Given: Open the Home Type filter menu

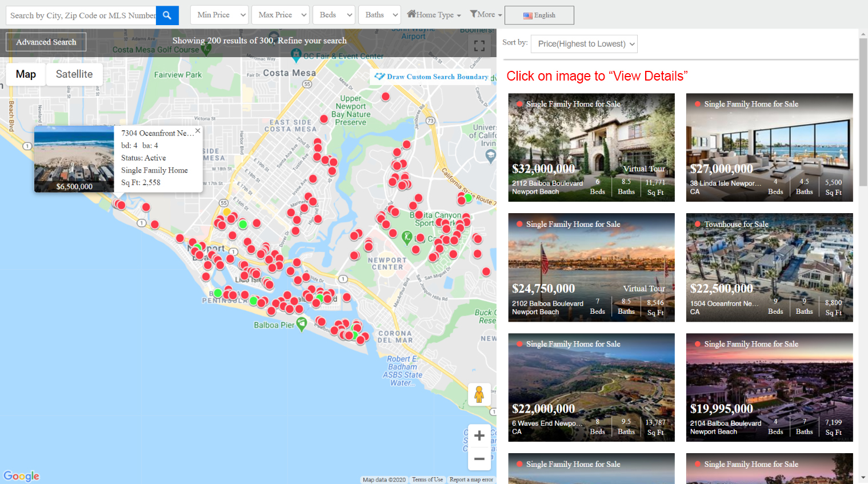Looking at the screenshot, I should pos(434,15).
